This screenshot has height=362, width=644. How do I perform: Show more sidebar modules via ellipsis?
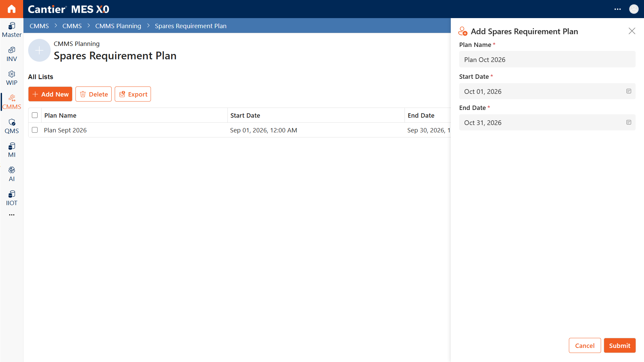pos(12,215)
